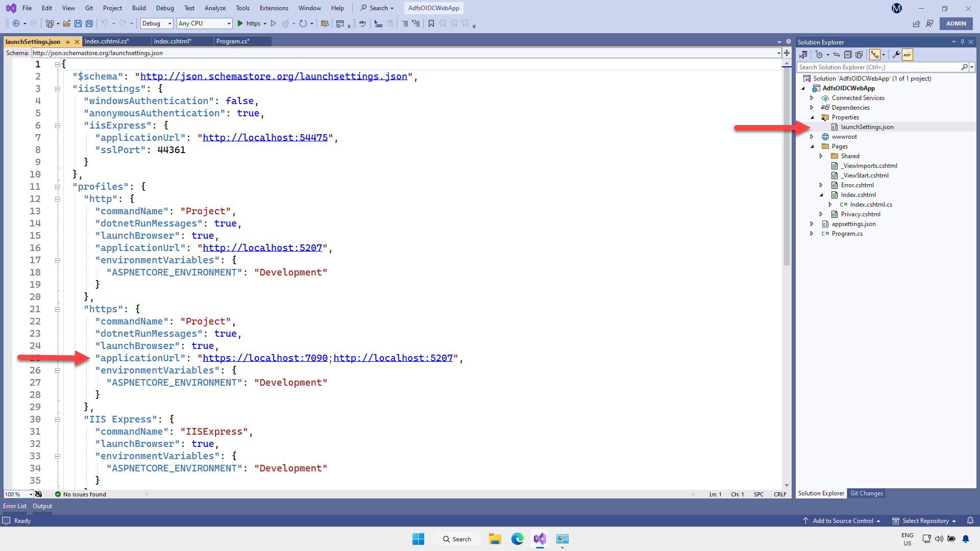
Task: Switch to the Program.cs tab
Action: (232, 41)
